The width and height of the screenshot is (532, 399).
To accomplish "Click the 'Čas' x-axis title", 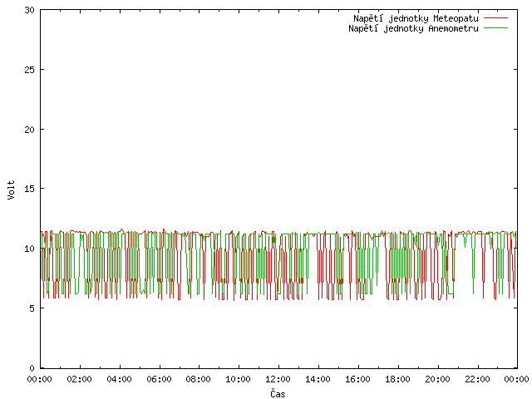I will pos(278,393).
